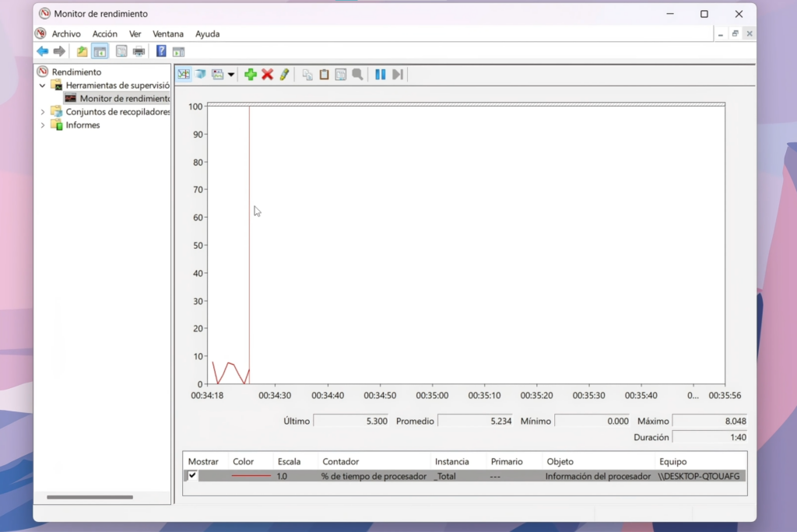This screenshot has width=797, height=532.
Task: Open the Archivo menu
Action: (66, 33)
